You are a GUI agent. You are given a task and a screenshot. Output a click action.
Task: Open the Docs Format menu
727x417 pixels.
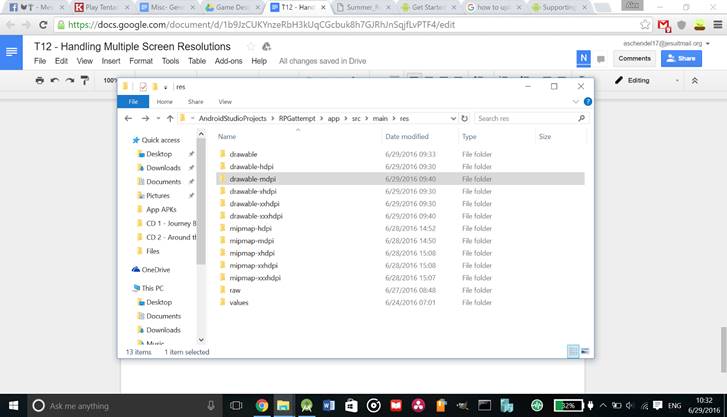(x=141, y=61)
